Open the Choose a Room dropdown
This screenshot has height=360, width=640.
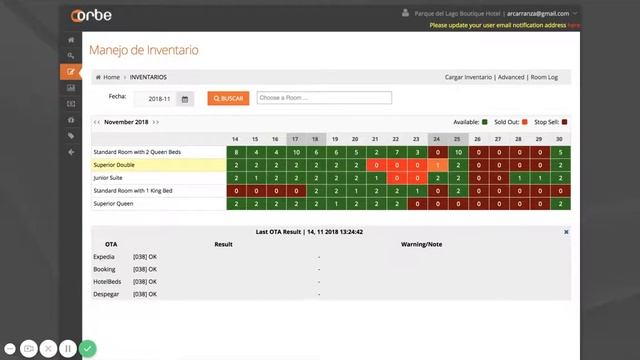click(324, 98)
